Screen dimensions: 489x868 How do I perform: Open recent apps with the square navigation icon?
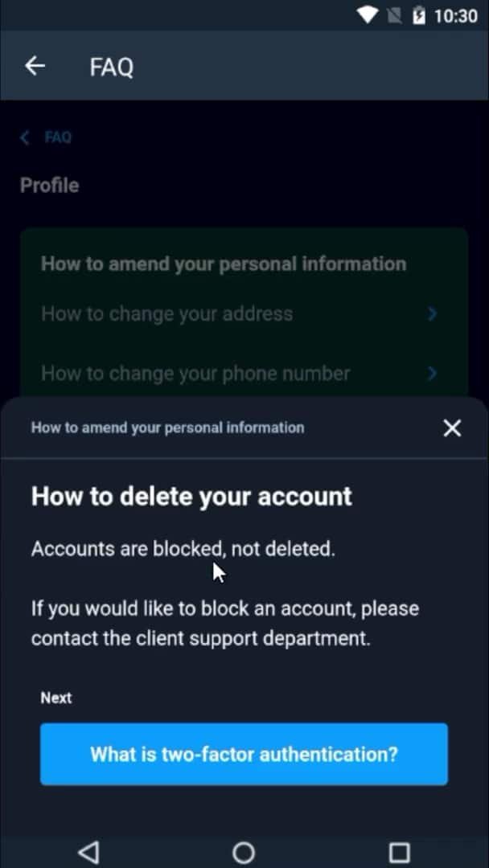click(399, 851)
